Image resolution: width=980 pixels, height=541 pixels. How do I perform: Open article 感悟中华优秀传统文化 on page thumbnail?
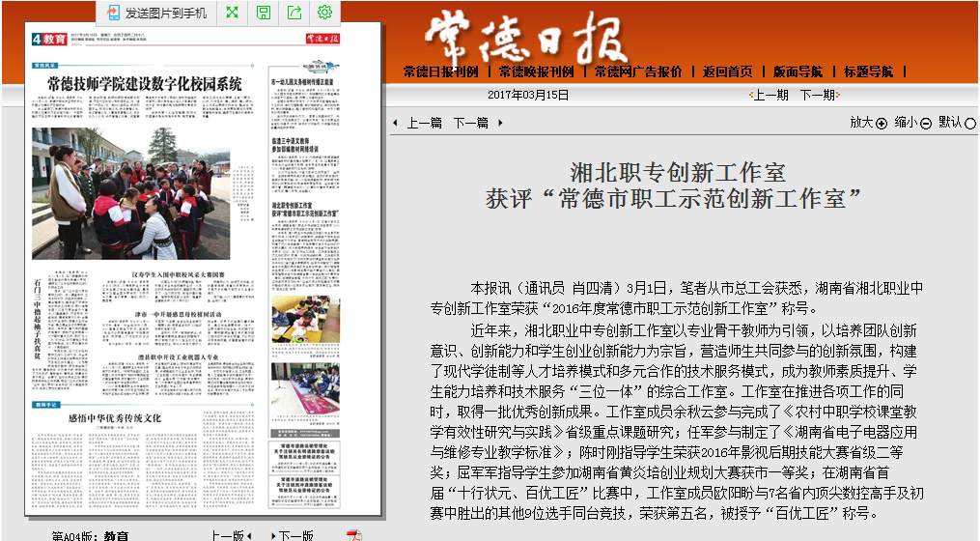click(114, 417)
